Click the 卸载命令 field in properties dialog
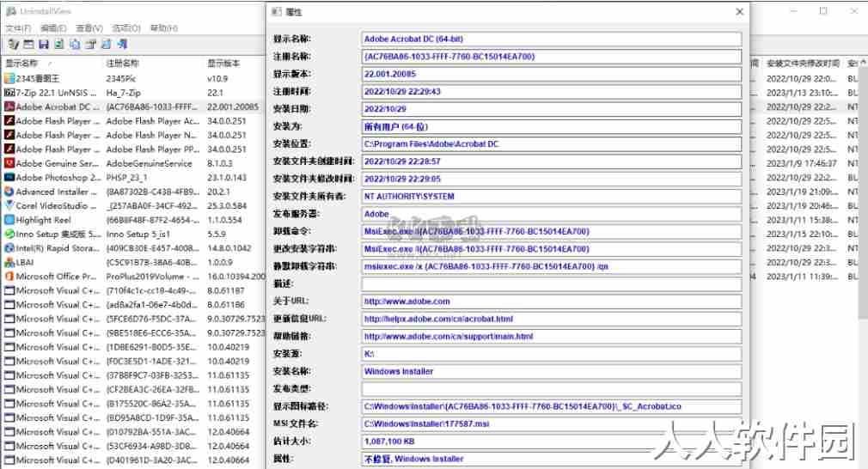Viewport: 868px width, 469px height. [552, 231]
